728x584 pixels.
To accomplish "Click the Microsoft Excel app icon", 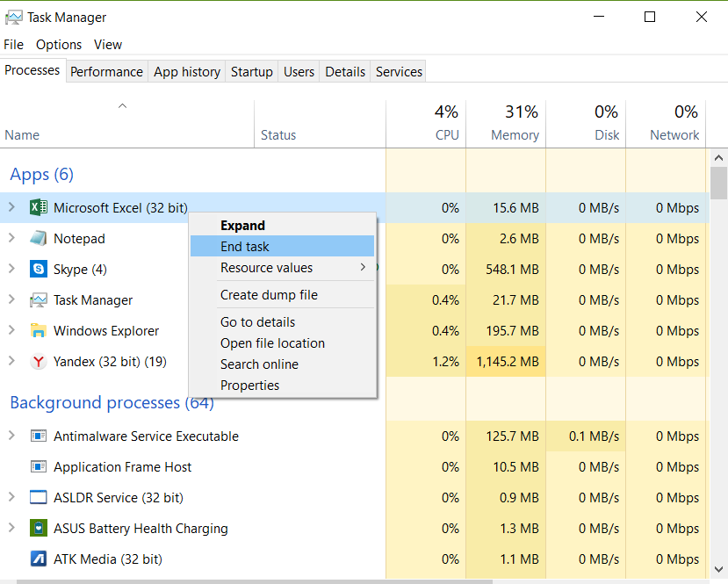I will [x=38, y=207].
